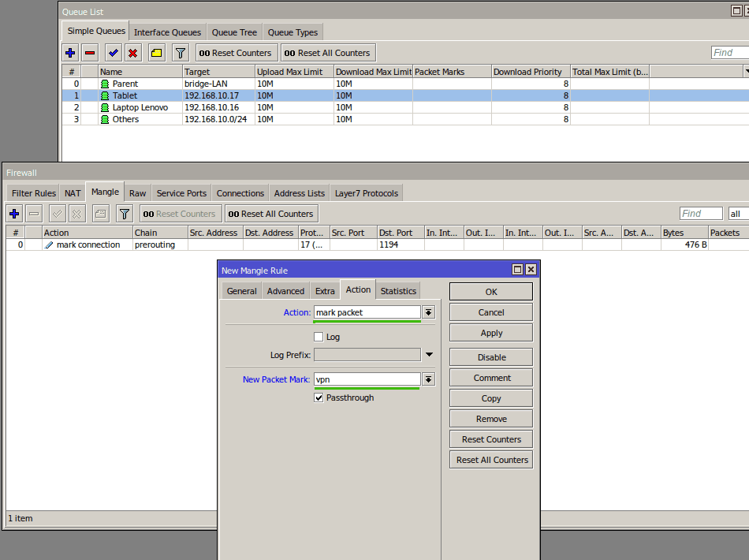Open the Filter Rules tab in Firewall
Screen dimensions: 749x560
(x=33, y=193)
